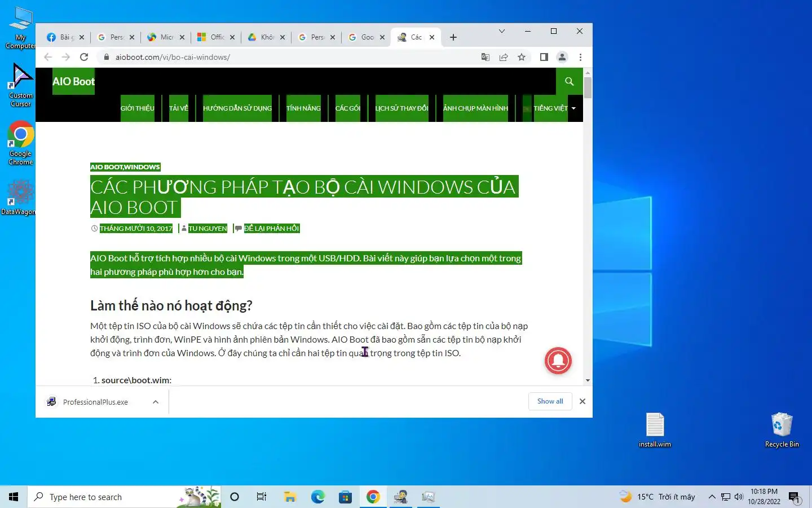Open TẢI VỀ menu item

(x=179, y=108)
